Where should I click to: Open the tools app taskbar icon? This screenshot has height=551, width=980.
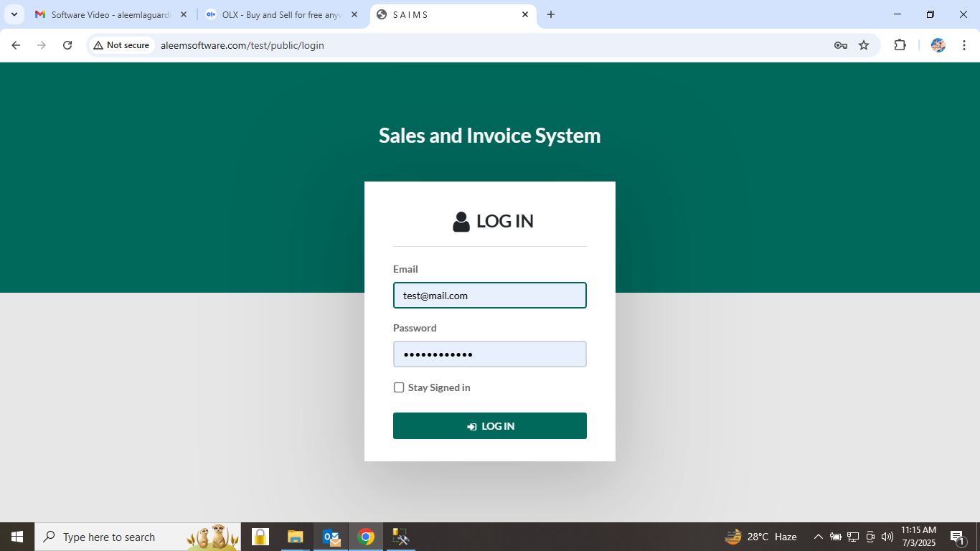pyautogui.click(x=400, y=537)
